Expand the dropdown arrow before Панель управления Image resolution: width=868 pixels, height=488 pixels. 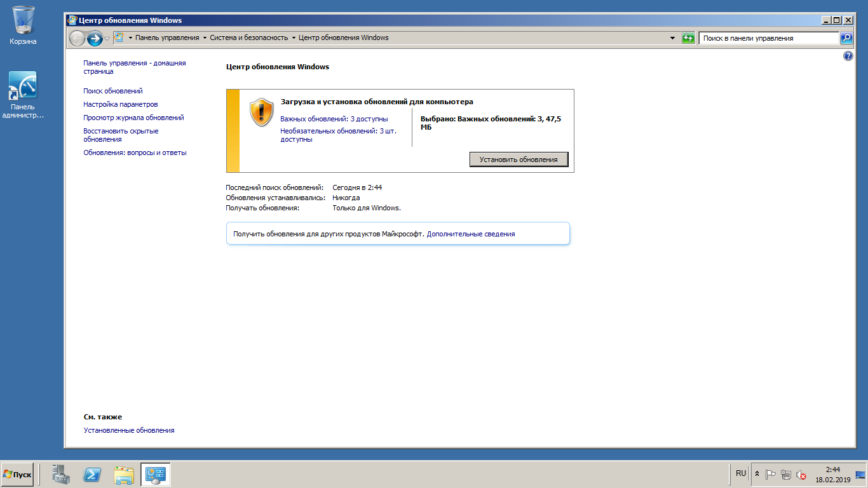pyautogui.click(x=130, y=37)
